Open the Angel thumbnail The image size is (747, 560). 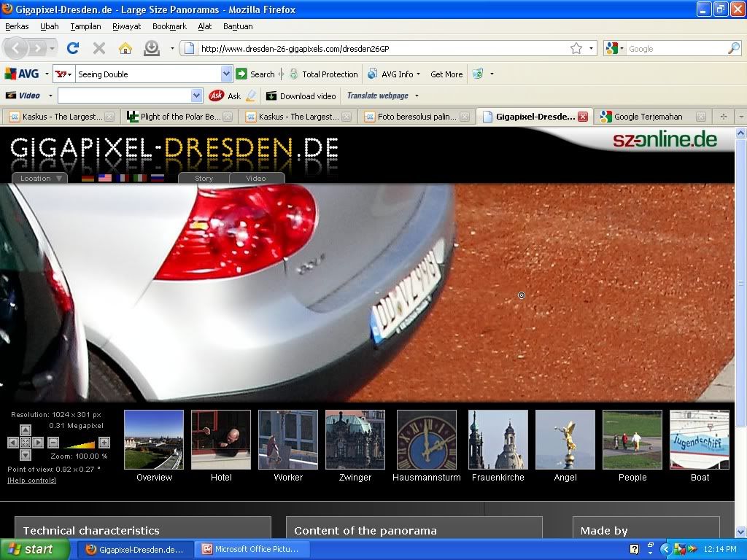coord(565,440)
